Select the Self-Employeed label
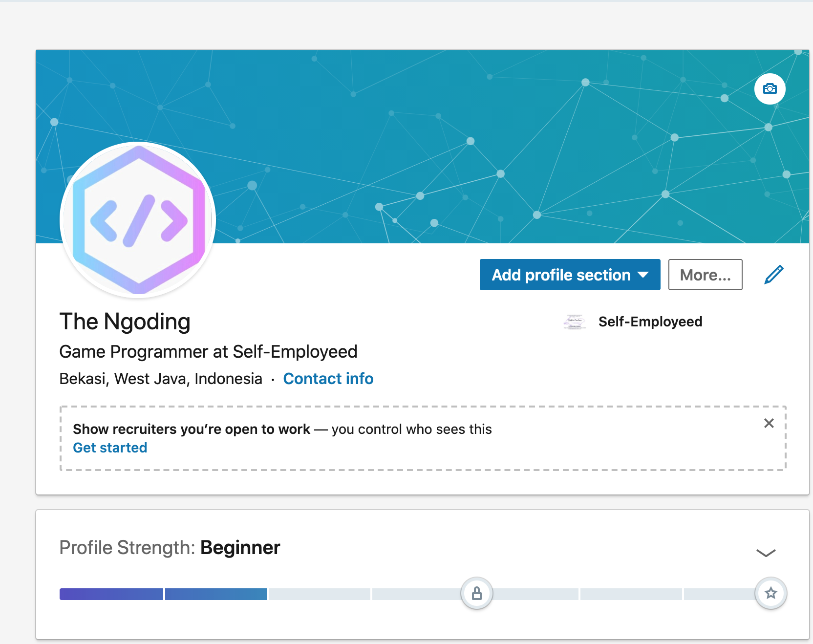 650,322
